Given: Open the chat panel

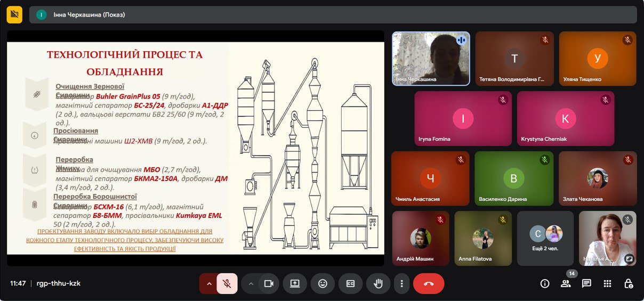Looking at the screenshot, I should tap(586, 283).
